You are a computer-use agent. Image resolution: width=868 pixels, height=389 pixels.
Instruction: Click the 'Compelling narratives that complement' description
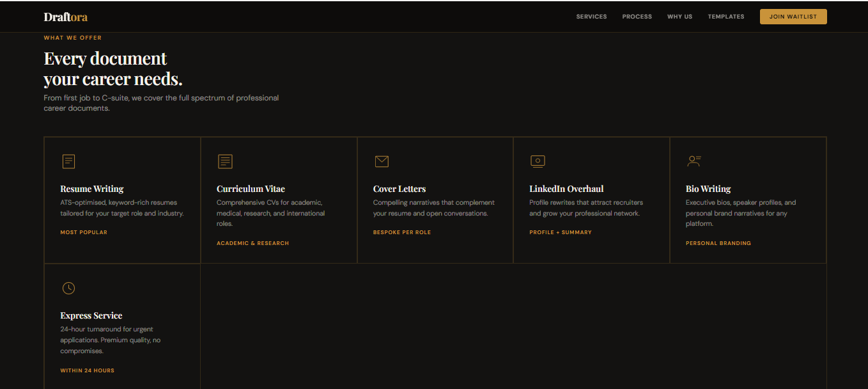pos(434,208)
